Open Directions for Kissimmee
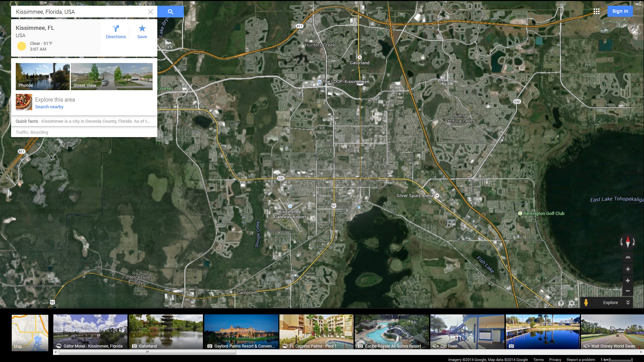The image size is (644, 362). coord(116,32)
